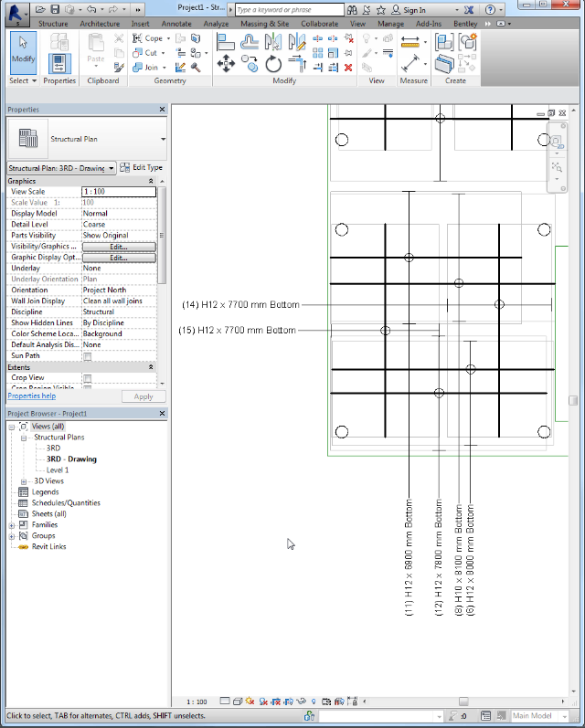Click the Copy tool next to Move
The width and height of the screenshot is (585, 728).
coord(250,64)
